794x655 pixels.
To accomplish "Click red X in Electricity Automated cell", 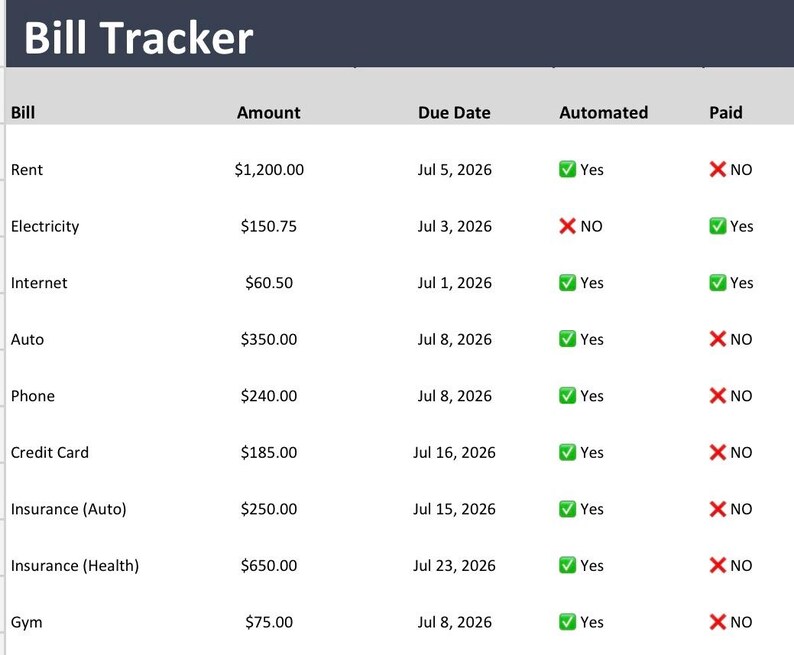I will coord(567,226).
